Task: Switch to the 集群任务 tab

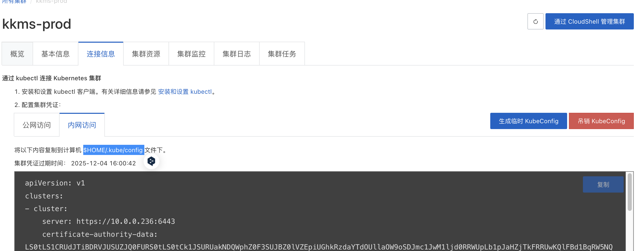Action: [x=282, y=54]
